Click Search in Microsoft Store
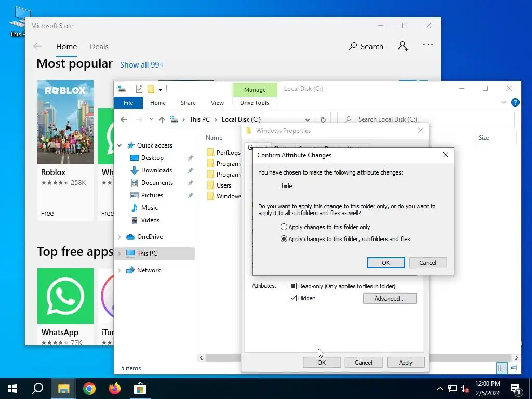The height and width of the screenshot is (399, 532). coord(366,46)
